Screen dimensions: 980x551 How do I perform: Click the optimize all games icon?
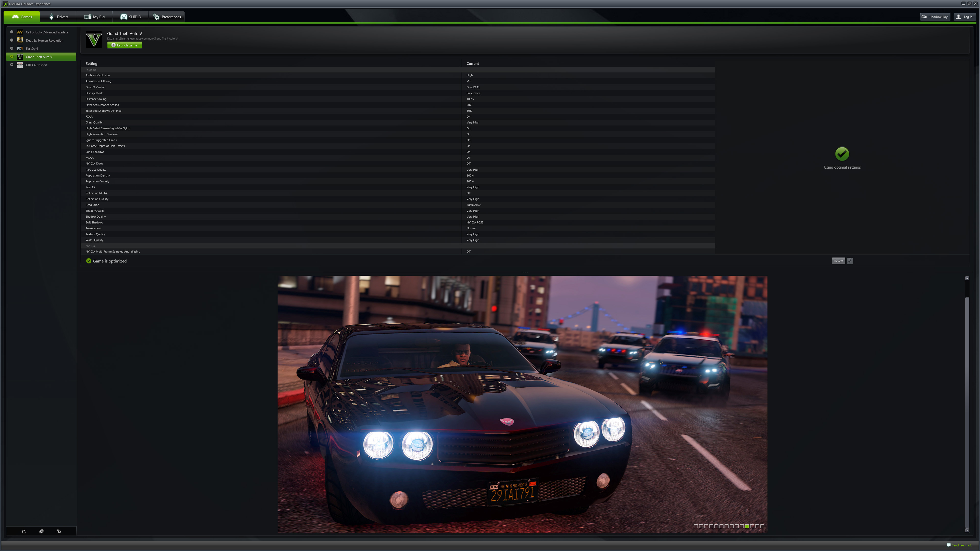click(x=41, y=531)
